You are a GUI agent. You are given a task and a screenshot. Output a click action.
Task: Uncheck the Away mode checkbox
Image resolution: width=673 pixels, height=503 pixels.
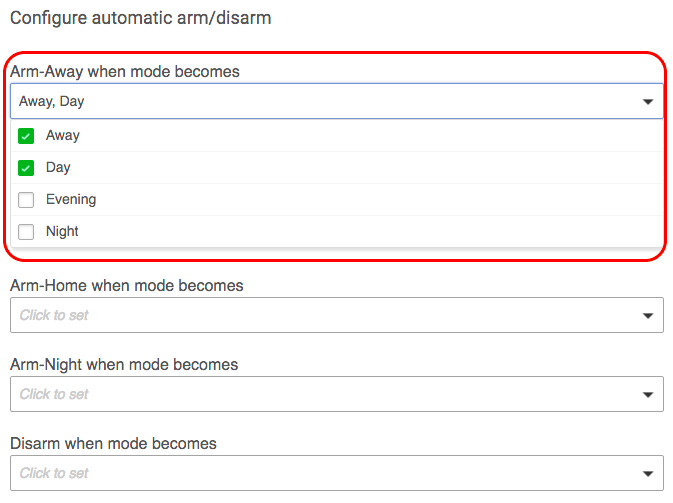pyautogui.click(x=26, y=136)
